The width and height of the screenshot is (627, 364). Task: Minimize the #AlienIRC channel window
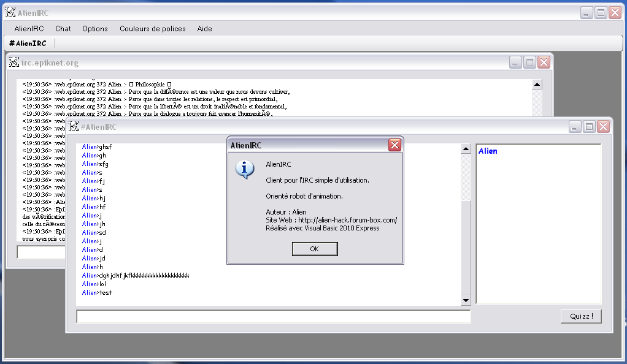(x=575, y=127)
